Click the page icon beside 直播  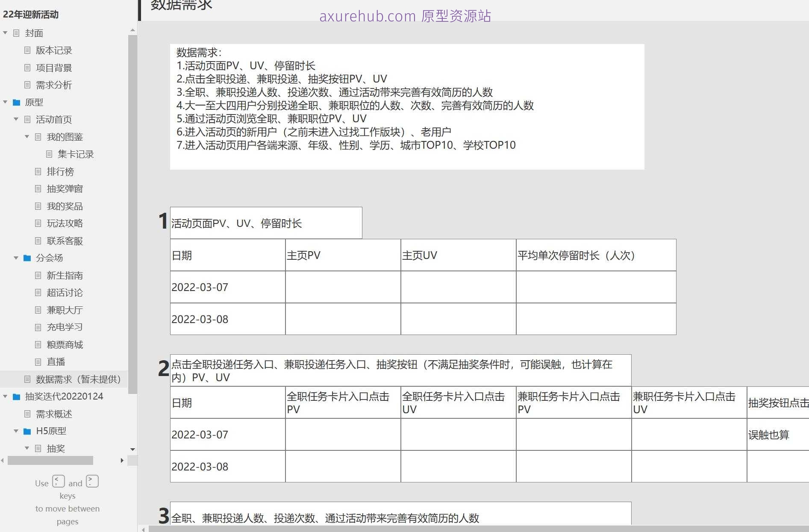click(x=38, y=362)
